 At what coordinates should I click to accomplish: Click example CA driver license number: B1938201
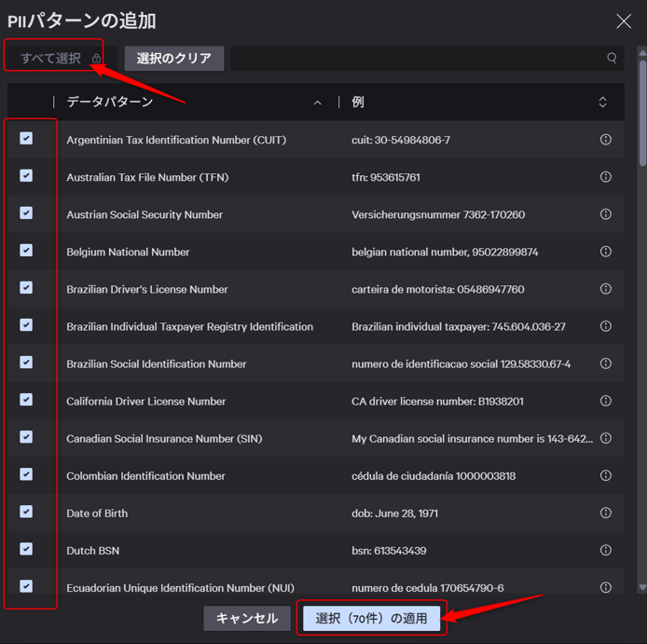click(437, 402)
